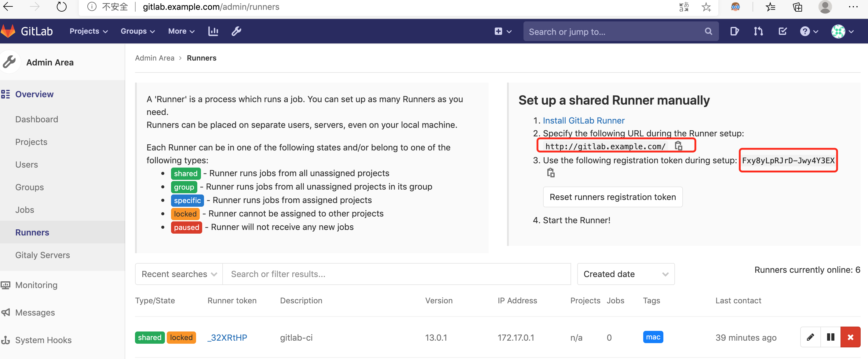The height and width of the screenshot is (359, 868).
Task: Open the site security info icon
Action: click(92, 7)
